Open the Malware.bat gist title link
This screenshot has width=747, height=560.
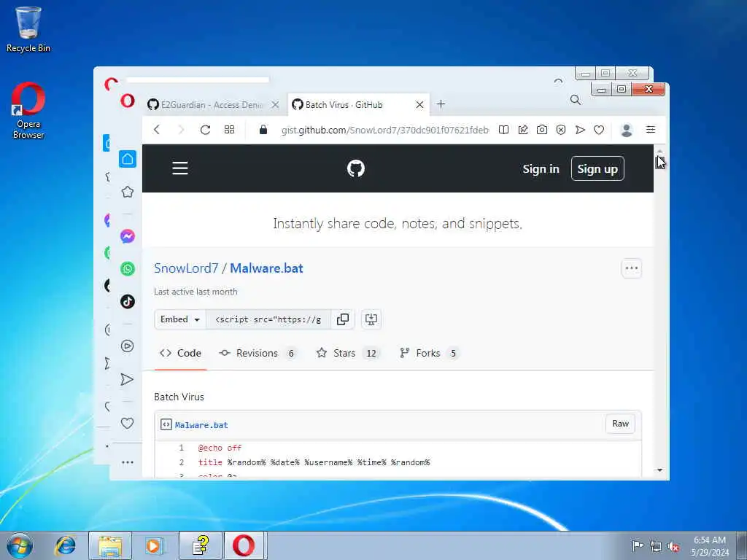266,268
